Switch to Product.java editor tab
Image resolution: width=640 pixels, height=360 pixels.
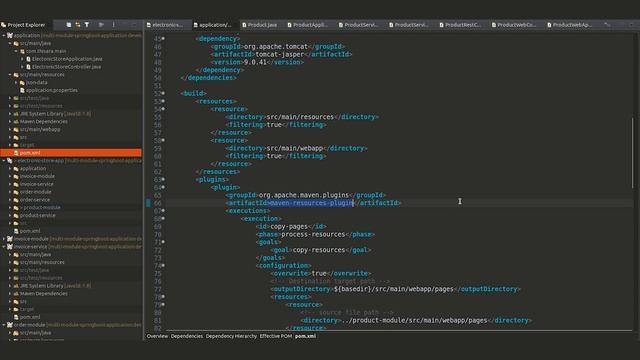pos(262,25)
